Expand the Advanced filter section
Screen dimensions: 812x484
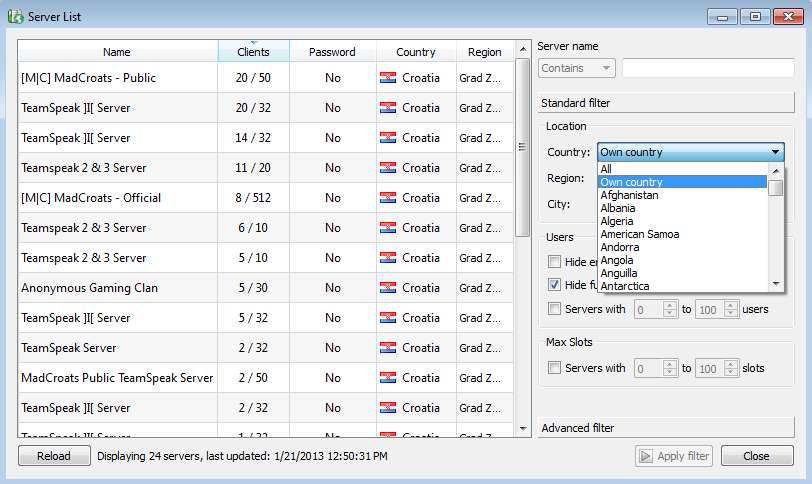tap(666, 428)
